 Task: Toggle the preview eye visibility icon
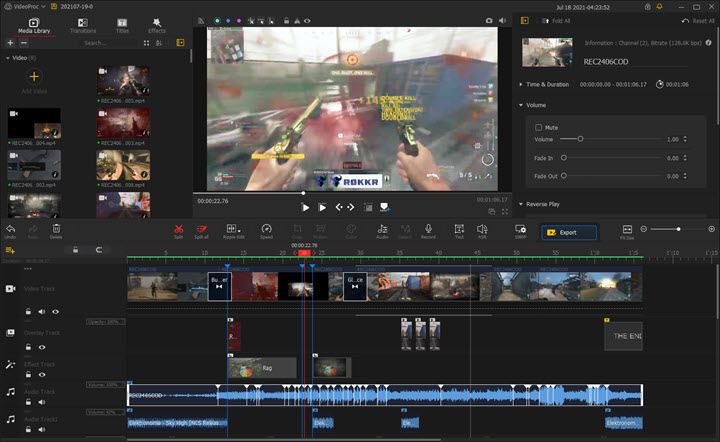[307, 21]
